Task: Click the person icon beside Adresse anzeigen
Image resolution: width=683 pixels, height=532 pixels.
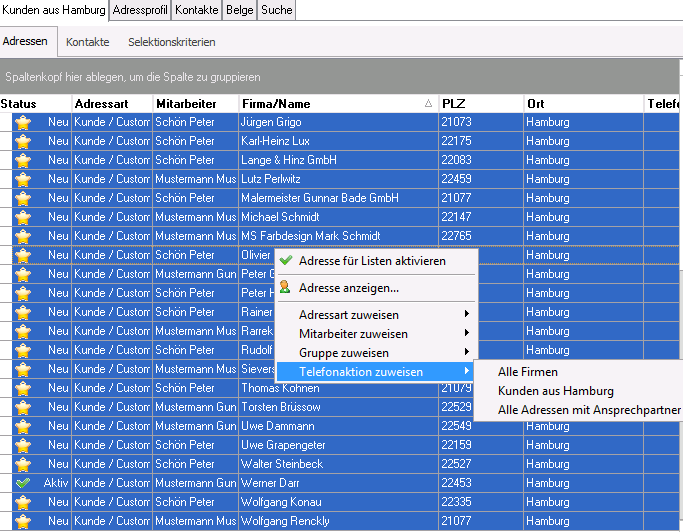Action: coord(285,287)
